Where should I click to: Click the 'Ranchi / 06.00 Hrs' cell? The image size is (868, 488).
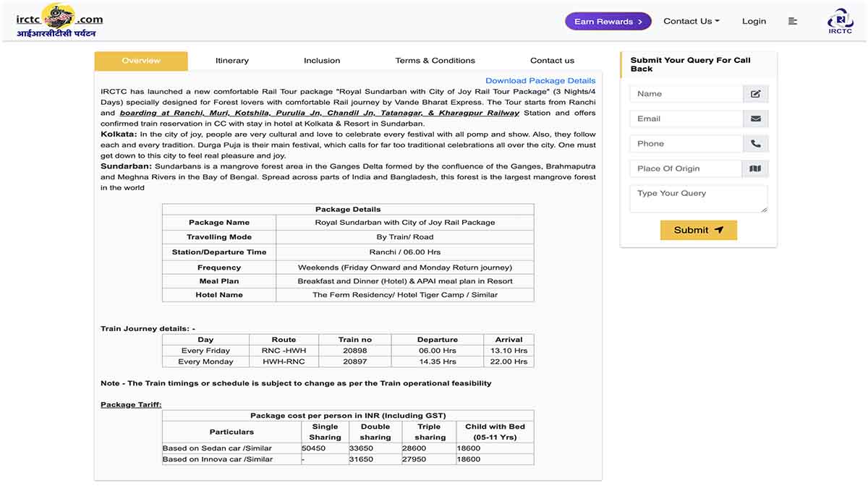(x=405, y=252)
